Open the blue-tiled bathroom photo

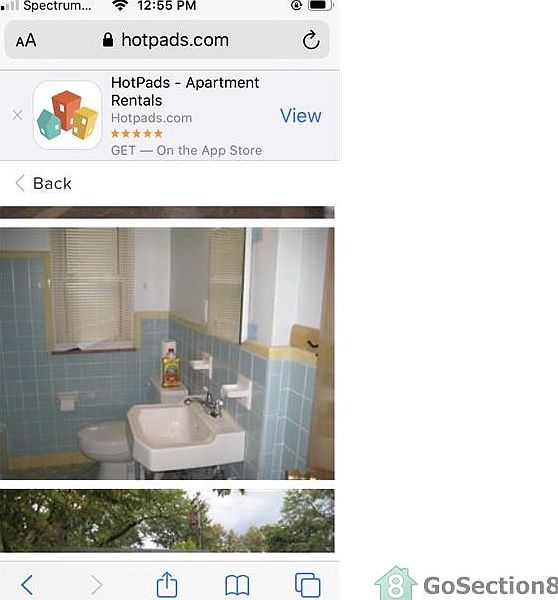(167, 354)
